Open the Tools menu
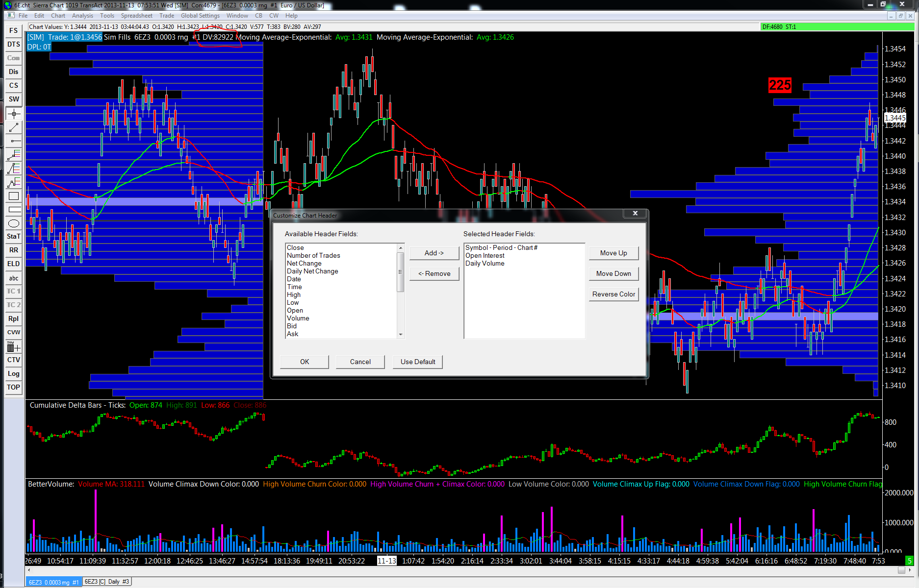The height and width of the screenshot is (588, 919). [107, 16]
